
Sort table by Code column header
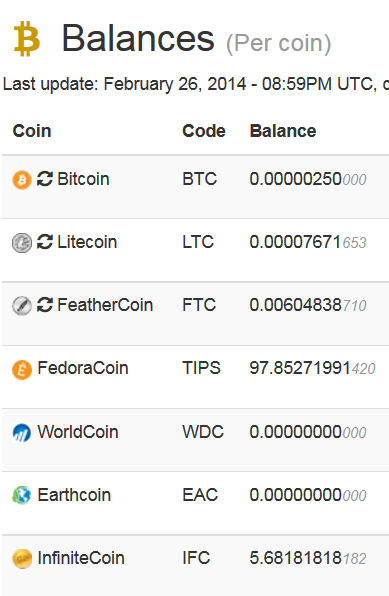[x=204, y=131]
